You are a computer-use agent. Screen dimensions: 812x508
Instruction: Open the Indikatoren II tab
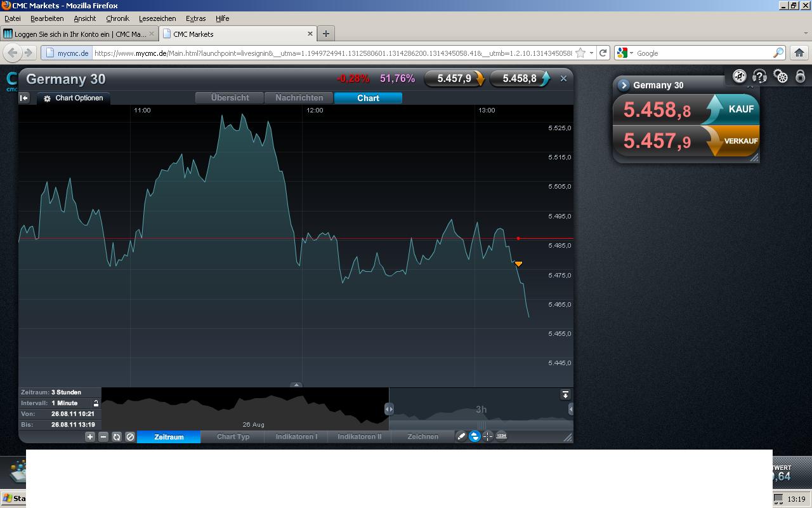click(360, 437)
